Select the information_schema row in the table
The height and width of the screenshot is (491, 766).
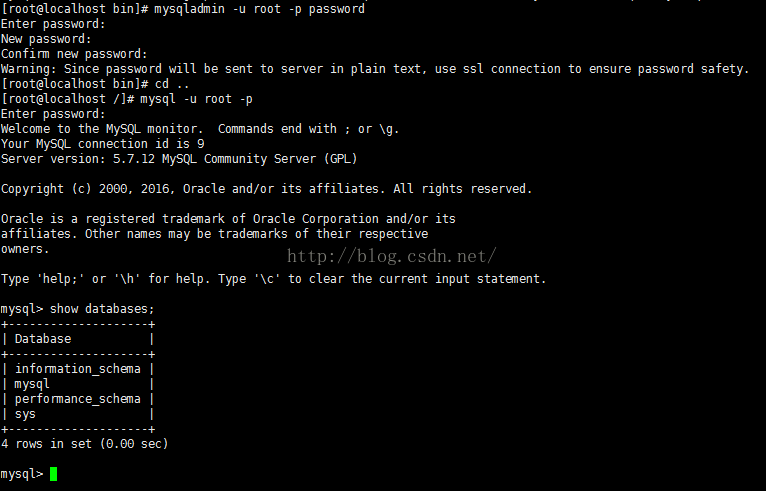tap(78, 369)
